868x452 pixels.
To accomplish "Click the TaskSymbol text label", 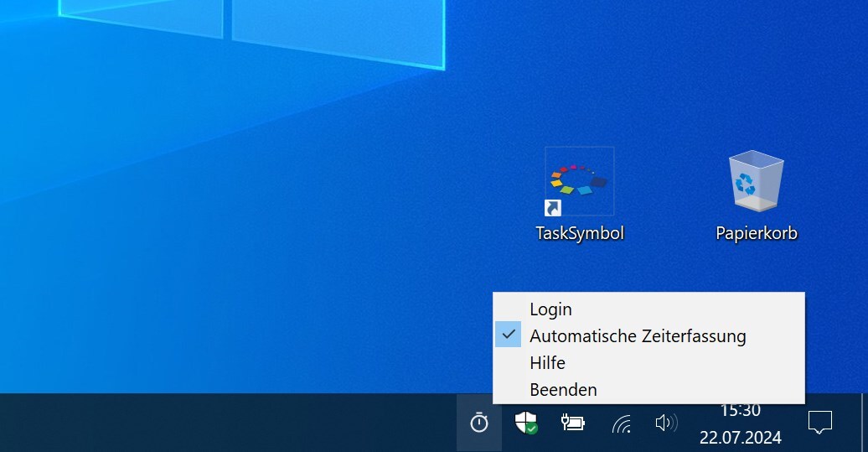I will pos(580,233).
